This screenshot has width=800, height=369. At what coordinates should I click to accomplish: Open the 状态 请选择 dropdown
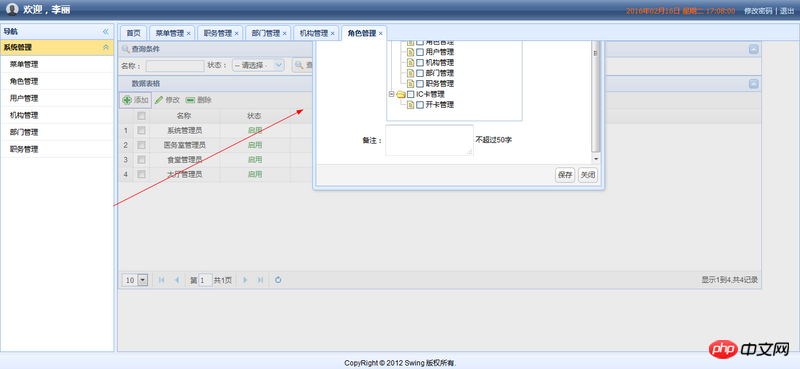point(258,65)
